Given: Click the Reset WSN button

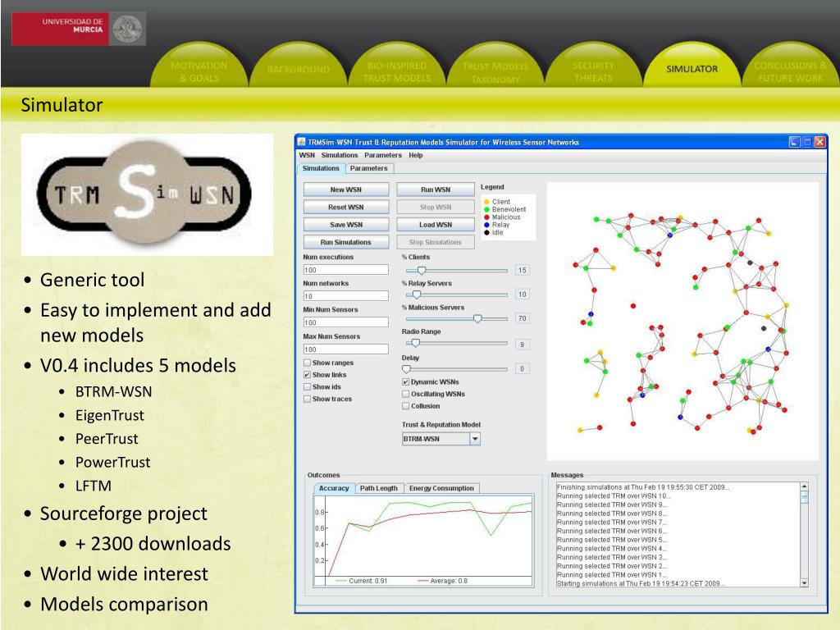Looking at the screenshot, I should tap(346, 208).
